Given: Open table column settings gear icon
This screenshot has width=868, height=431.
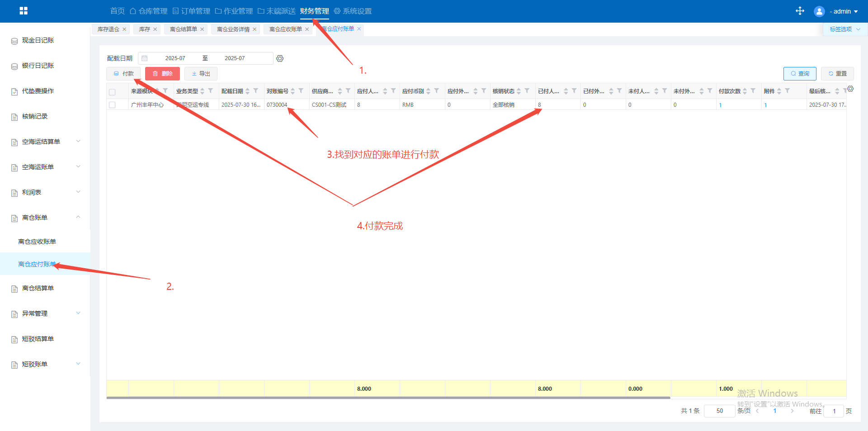Looking at the screenshot, I should [x=850, y=89].
